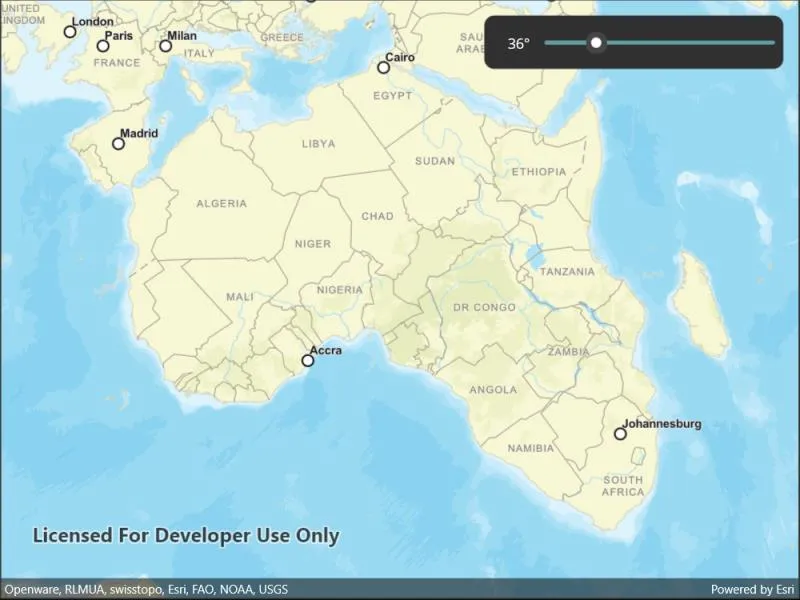
Task: Click the ETHIOPIA country label
Action: tap(539, 172)
